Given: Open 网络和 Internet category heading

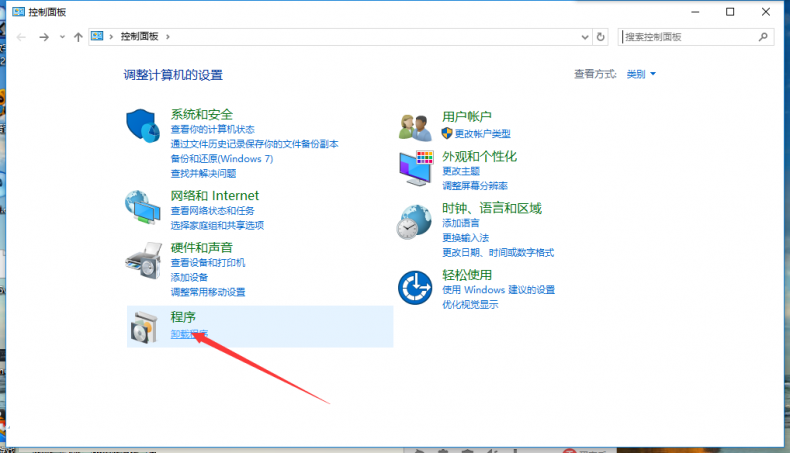Looking at the screenshot, I should [215, 196].
